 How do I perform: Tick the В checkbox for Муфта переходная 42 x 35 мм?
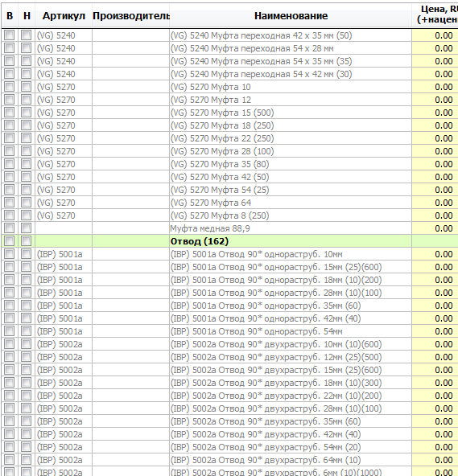(x=9, y=35)
